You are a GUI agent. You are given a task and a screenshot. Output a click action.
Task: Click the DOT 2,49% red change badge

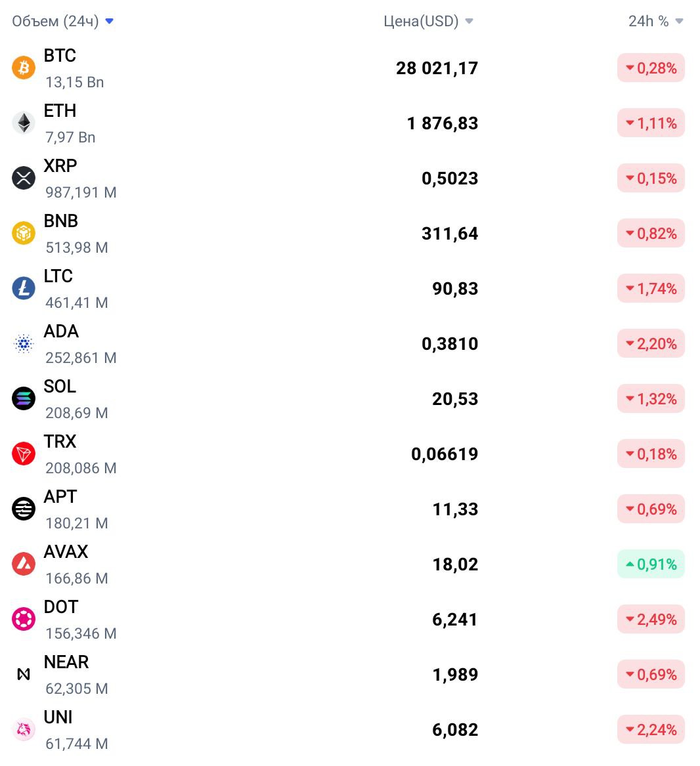[x=651, y=620]
